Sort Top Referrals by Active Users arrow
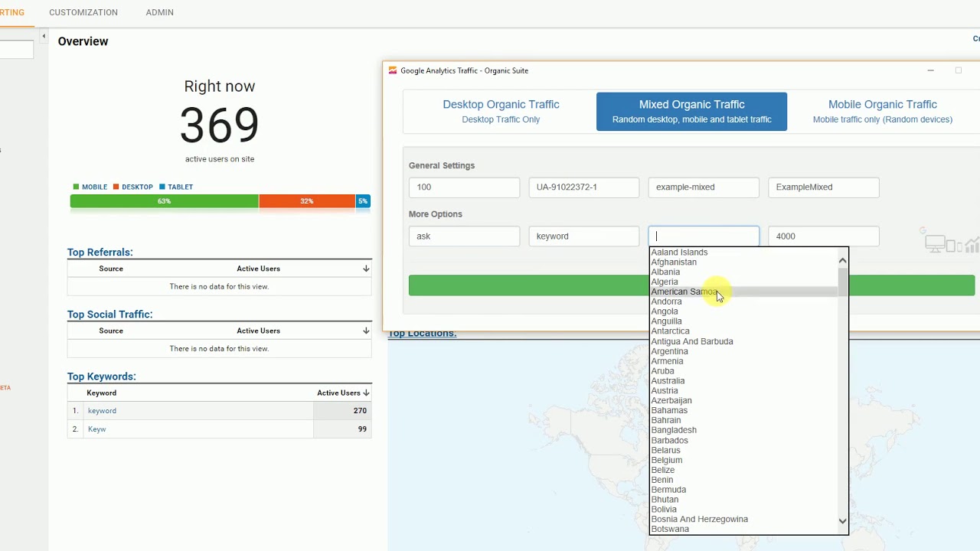Viewport: 980px width, 551px height. (x=366, y=269)
